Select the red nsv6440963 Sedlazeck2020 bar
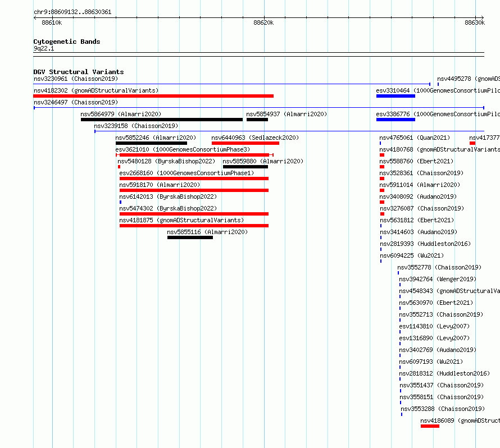 click(x=246, y=143)
